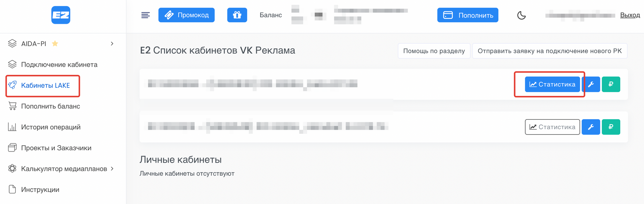644x204 pixels.
Task: Click Выход logout link
Action: 630,15
